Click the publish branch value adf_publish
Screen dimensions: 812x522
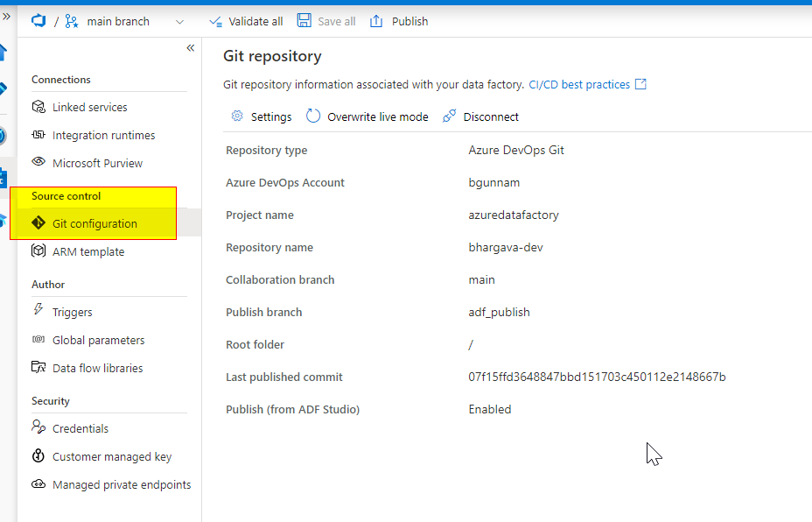click(x=499, y=312)
